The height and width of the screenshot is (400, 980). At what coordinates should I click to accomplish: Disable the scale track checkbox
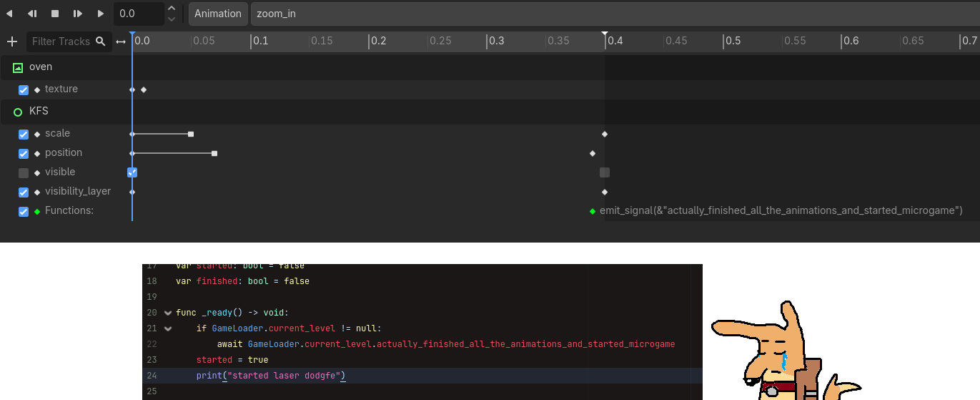click(x=24, y=135)
